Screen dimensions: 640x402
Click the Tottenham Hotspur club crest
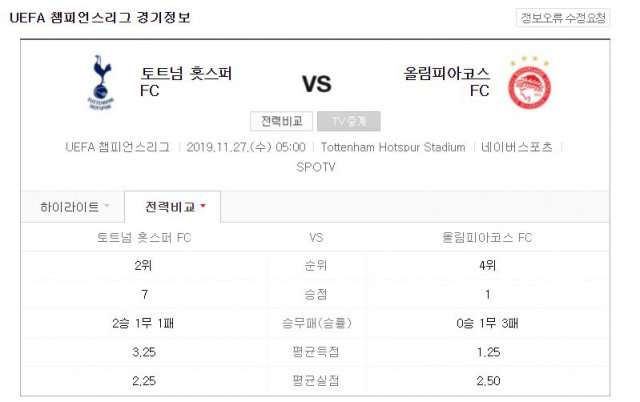click(x=101, y=82)
